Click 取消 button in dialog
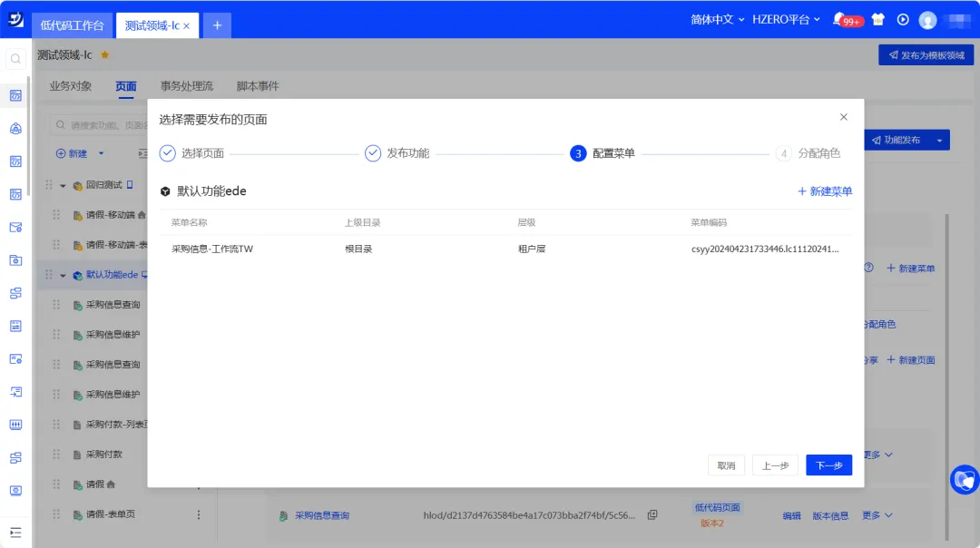Viewport: 980px width, 548px height. 726,465
